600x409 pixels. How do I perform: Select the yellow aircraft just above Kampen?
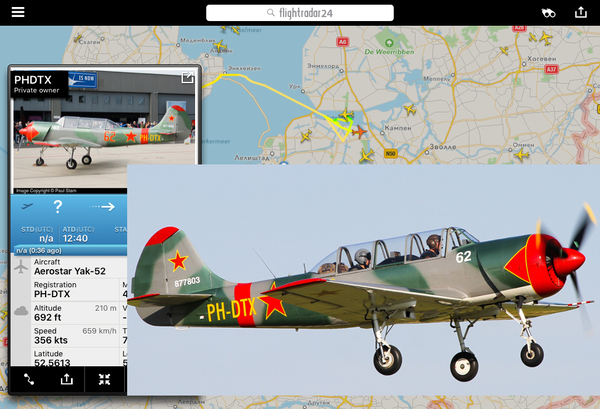pyautogui.click(x=407, y=108)
